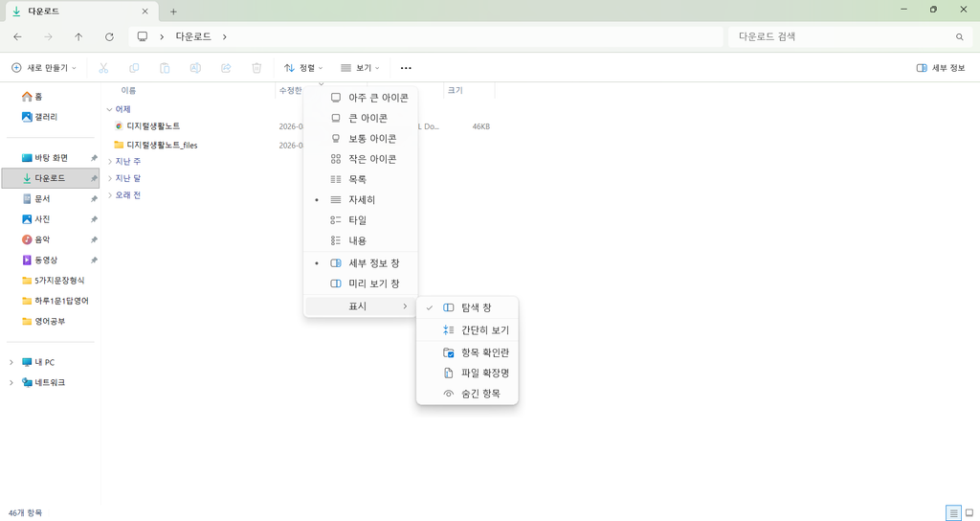Screen dimensions: 980x521
Task: Expand 내 PC tree node
Action: (11, 362)
